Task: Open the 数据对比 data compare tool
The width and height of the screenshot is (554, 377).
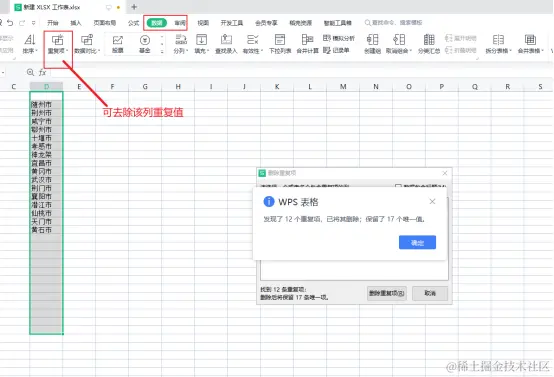Action: tap(87, 44)
